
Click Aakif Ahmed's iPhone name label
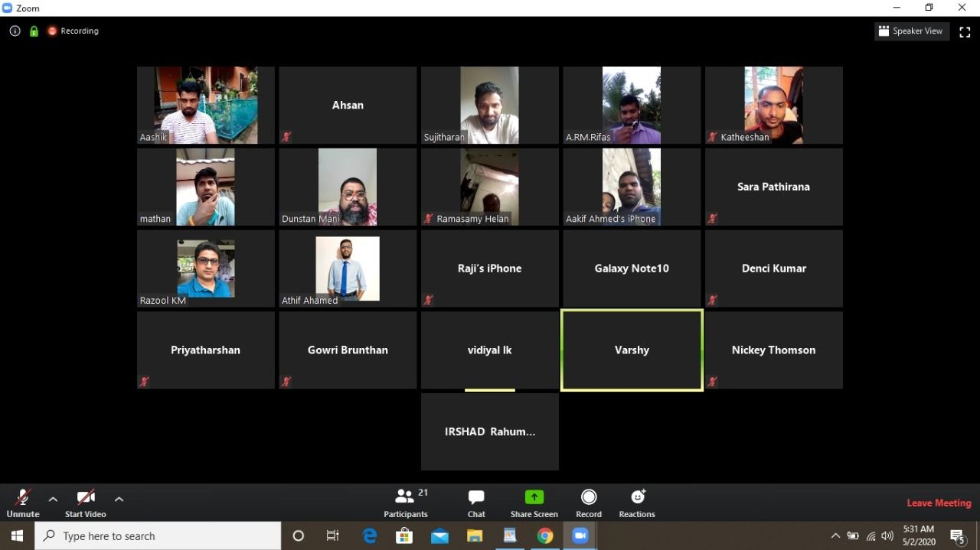610,219
